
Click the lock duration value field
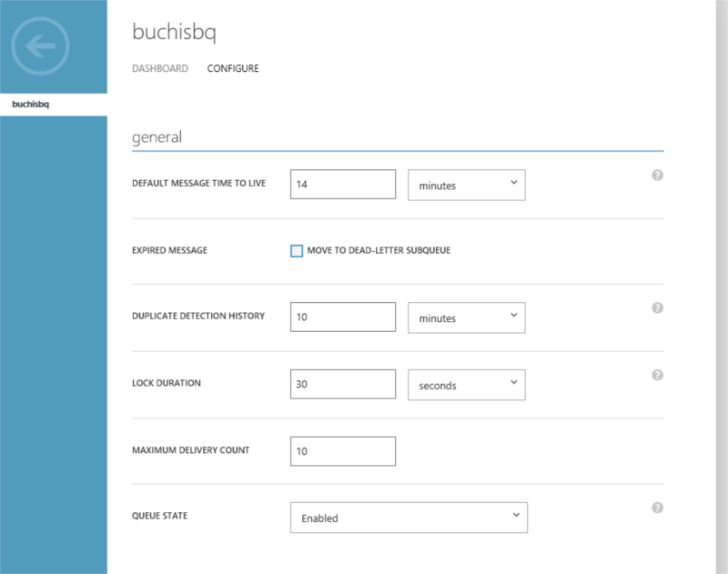[x=342, y=385]
